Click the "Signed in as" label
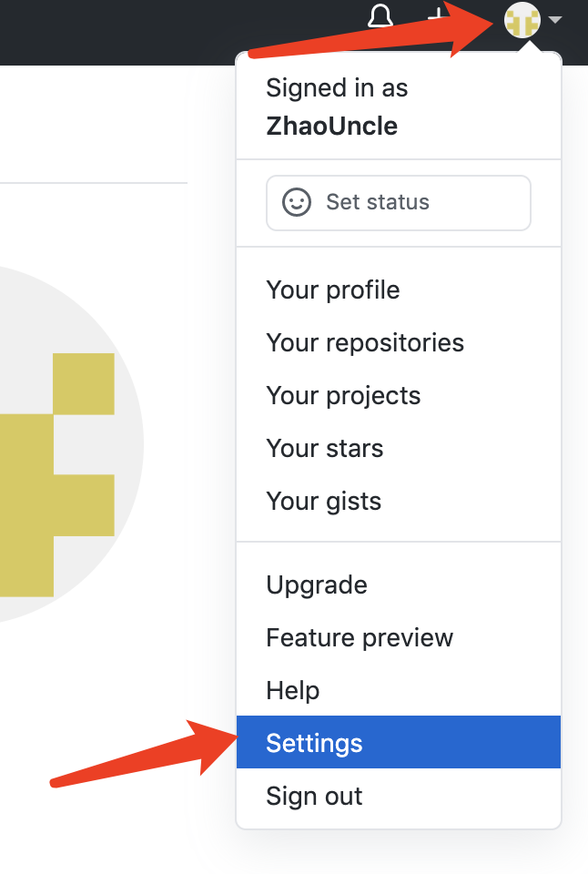The width and height of the screenshot is (588, 874). [x=336, y=88]
